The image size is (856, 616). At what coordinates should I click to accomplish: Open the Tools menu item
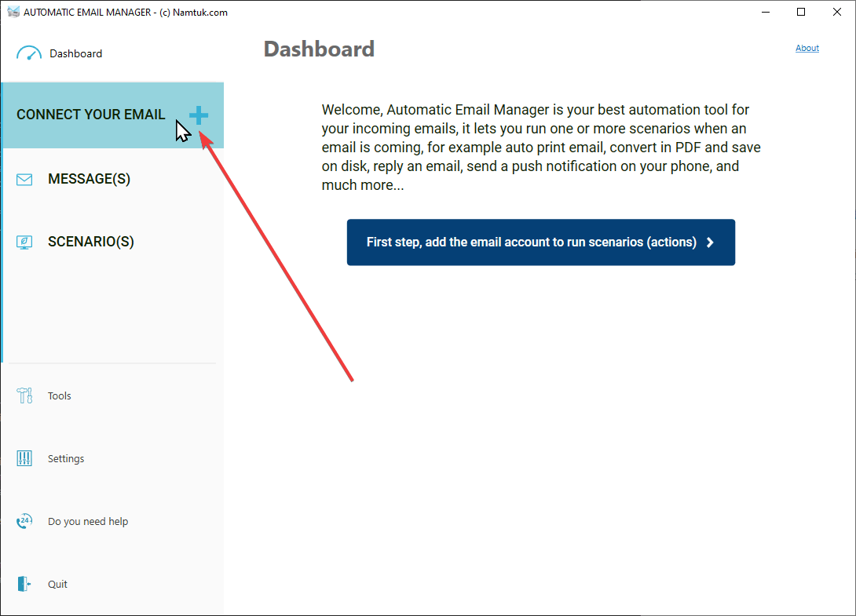(60, 395)
